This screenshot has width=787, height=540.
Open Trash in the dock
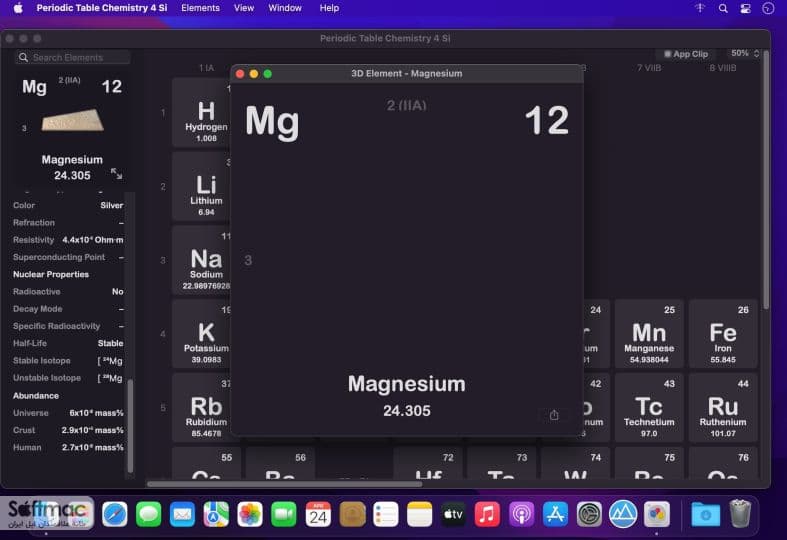click(740, 513)
